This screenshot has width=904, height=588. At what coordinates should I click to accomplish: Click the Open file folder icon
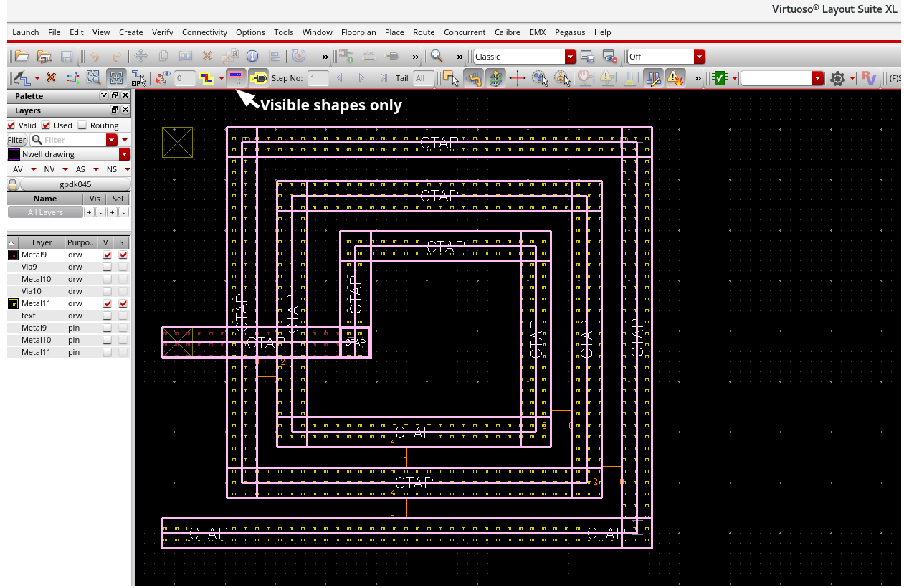(x=22, y=57)
